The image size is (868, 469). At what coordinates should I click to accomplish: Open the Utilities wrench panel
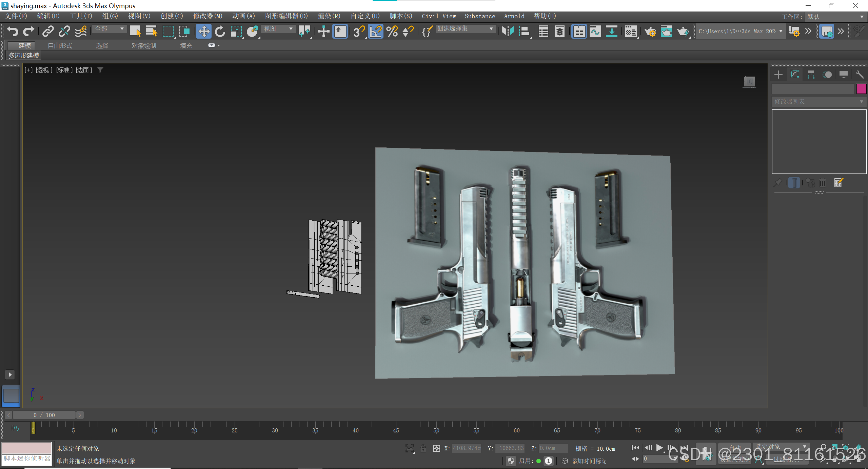(x=859, y=75)
